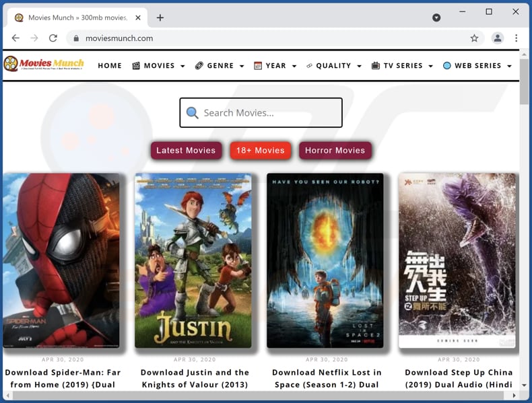Bookmark this page with the star icon
Image resolution: width=532 pixels, height=403 pixels.
point(474,38)
